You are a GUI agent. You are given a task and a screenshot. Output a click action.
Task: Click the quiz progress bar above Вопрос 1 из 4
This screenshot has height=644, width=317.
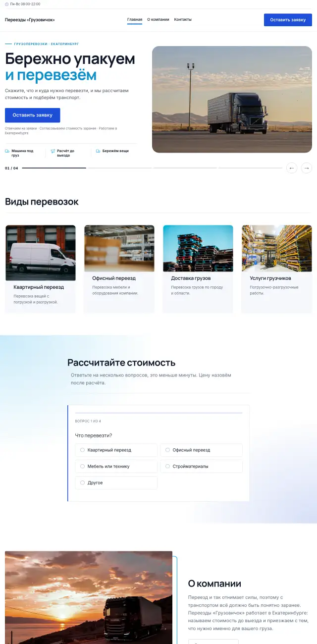[x=158, y=413]
